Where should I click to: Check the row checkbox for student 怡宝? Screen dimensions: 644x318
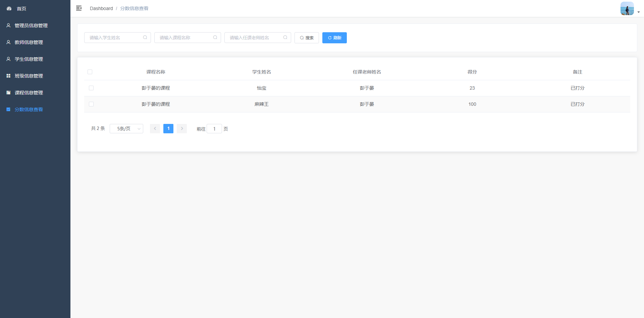pyautogui.click(x=91, y=88)
